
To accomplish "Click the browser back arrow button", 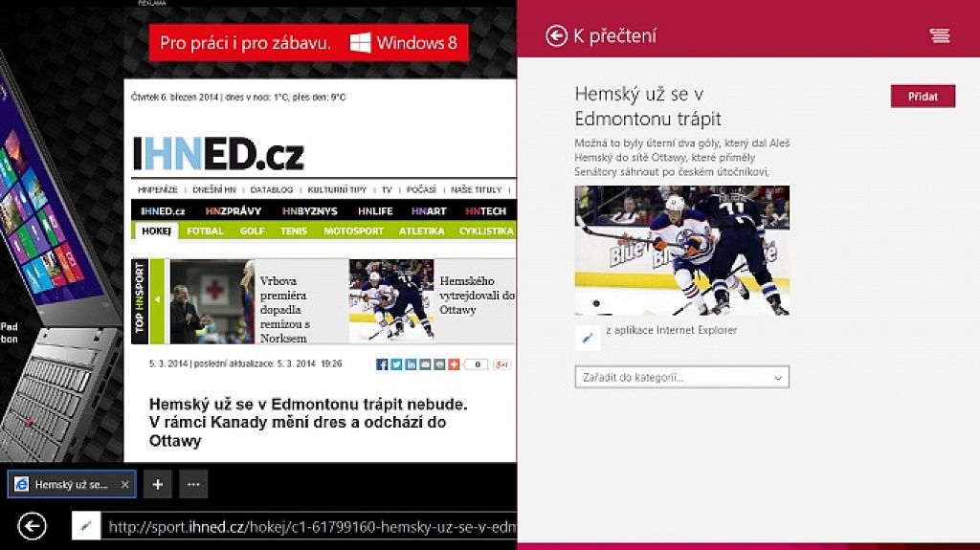I will click(32, 526).
